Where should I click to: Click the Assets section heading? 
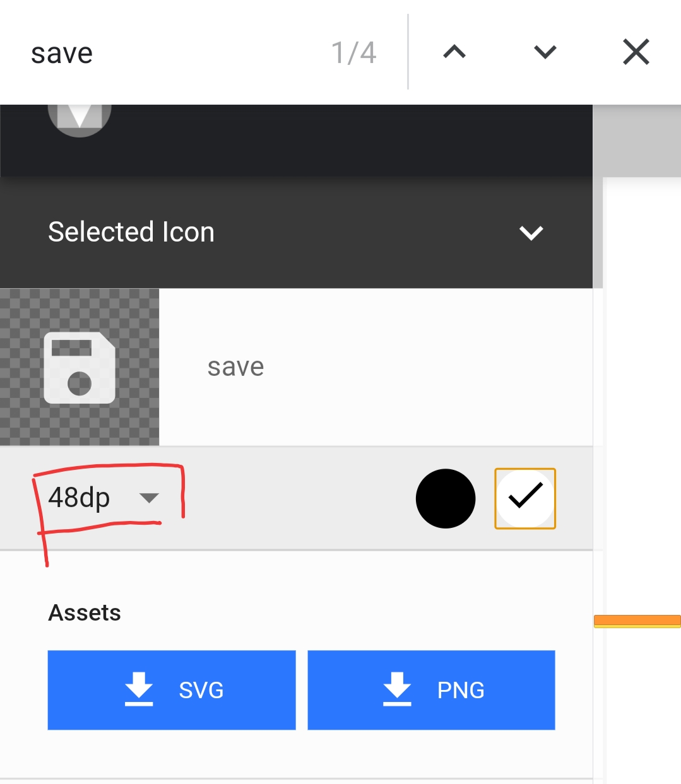85,612
